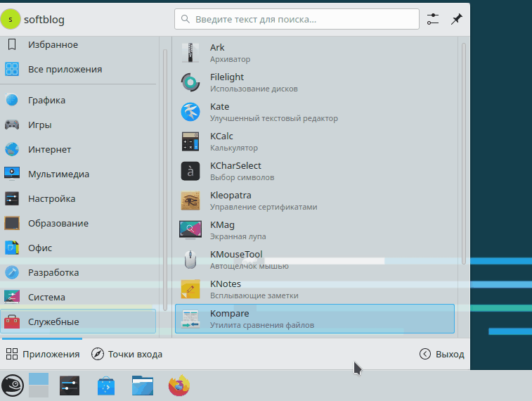Select the Система category
This screenshot has height=401, width=532.
78,297
